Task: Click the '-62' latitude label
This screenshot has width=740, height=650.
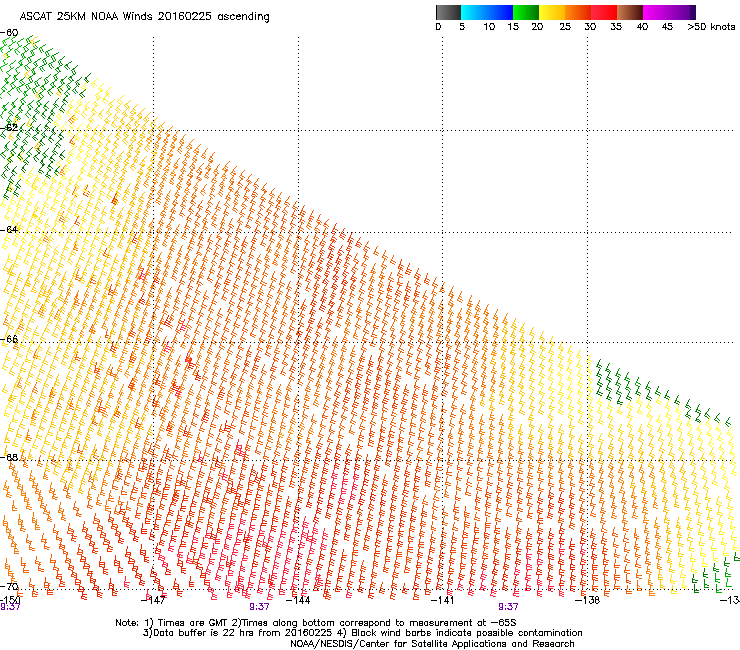Action: [x=9, y=127]
